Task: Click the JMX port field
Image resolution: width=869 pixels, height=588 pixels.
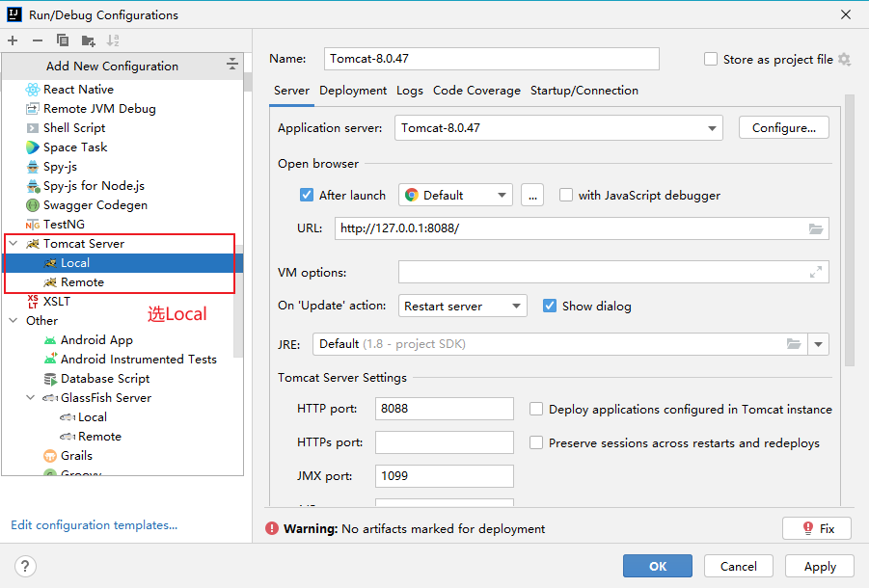Action: 444,476
